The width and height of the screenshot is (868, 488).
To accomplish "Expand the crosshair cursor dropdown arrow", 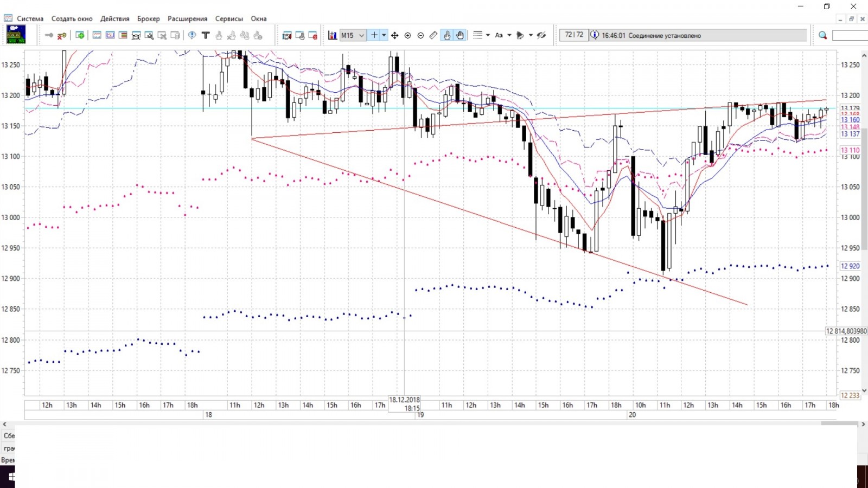I will pyautogui.click(x=384, y=35).
